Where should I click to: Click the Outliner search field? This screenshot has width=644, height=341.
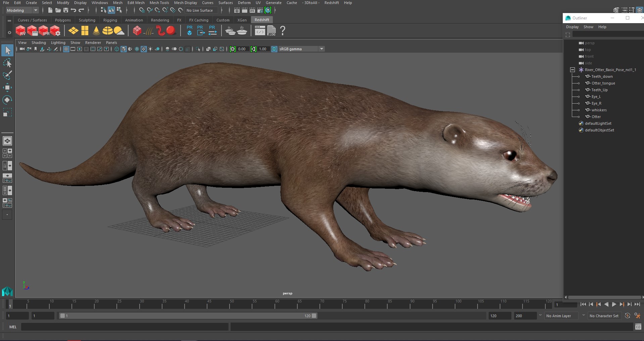click(607, 35)
